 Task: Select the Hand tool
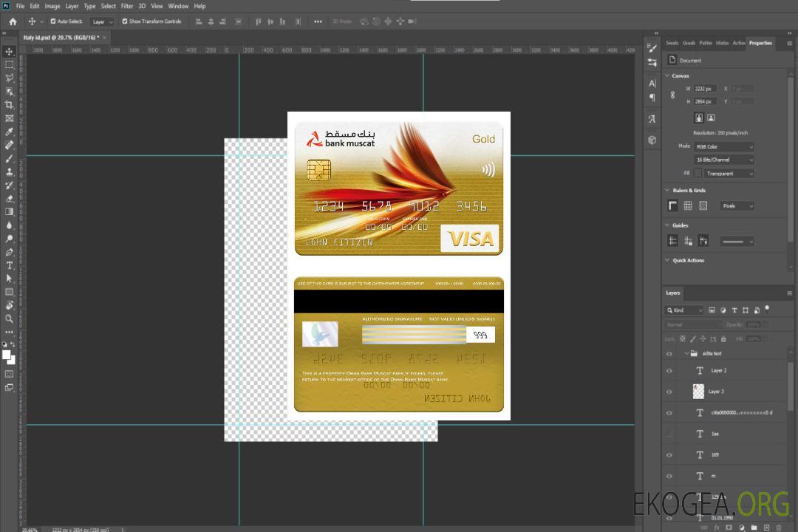9,305
